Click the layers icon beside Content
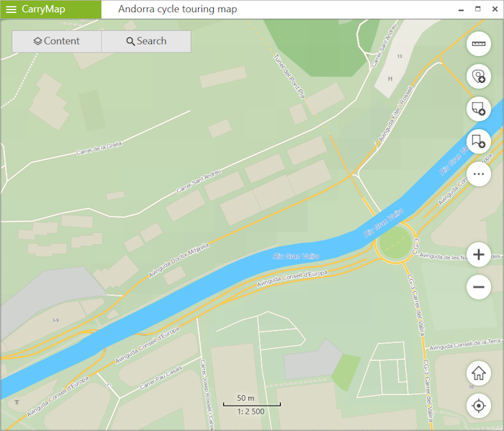504x431 pixels. (37, 41)
